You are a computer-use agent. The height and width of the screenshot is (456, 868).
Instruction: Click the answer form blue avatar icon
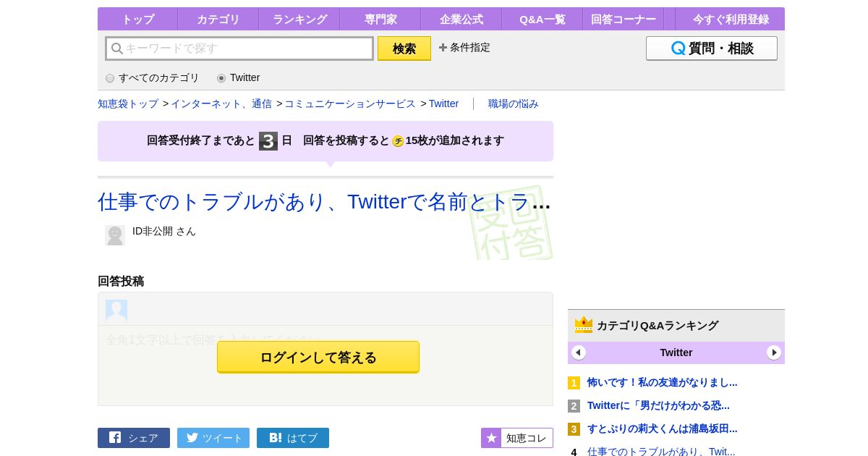point(116,310)
